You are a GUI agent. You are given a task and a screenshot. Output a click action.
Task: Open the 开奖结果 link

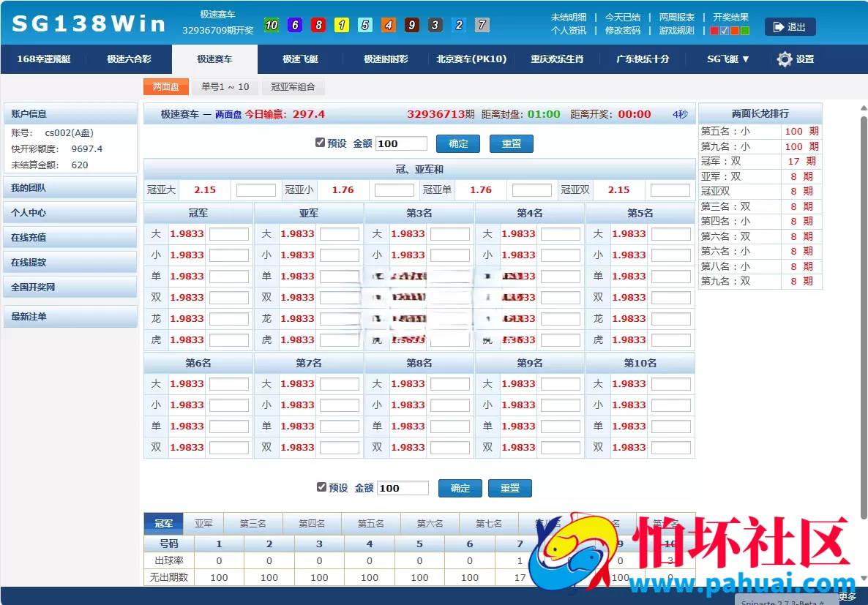point(730,17)
